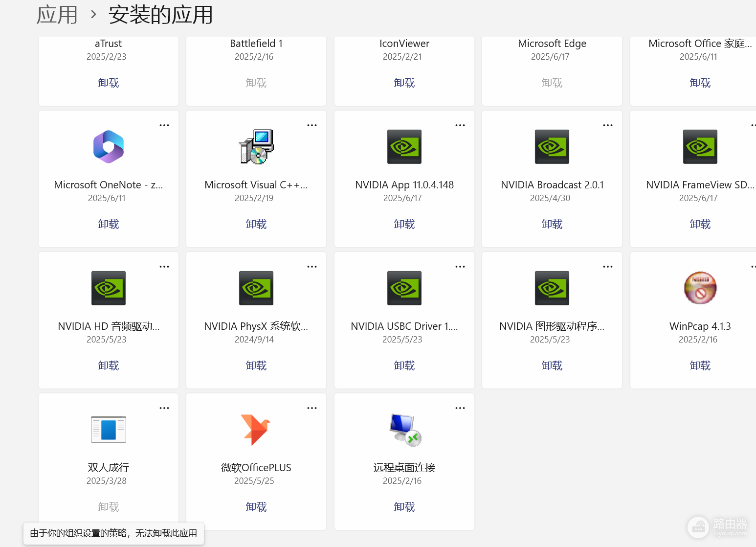
Task: Click the 远程桌面连接 name text
Action: (404, 468)
